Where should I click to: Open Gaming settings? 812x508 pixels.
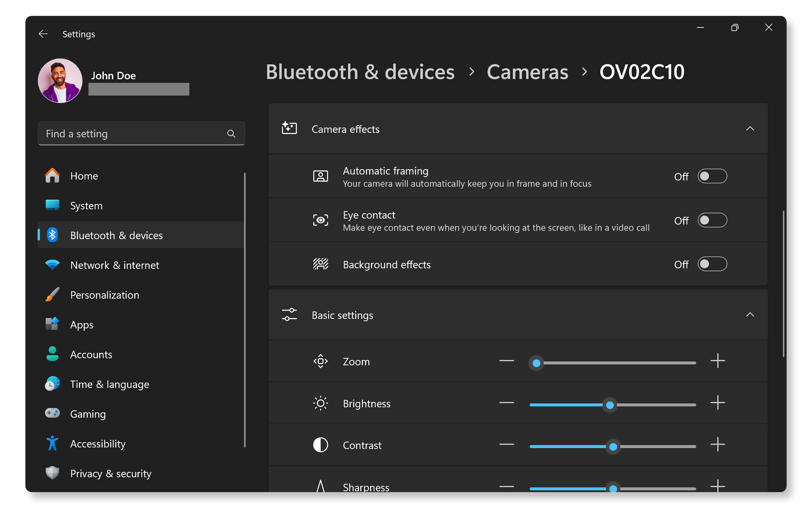tap(141, 414)
